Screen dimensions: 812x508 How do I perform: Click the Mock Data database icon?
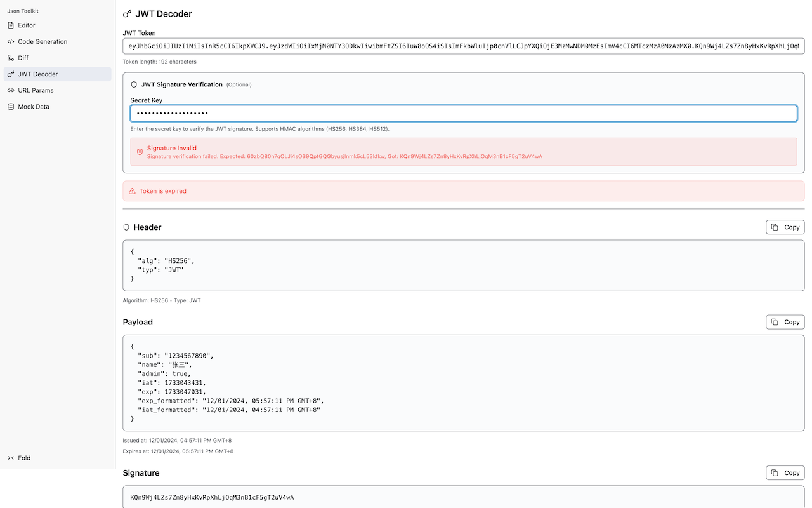coord(10,106)
